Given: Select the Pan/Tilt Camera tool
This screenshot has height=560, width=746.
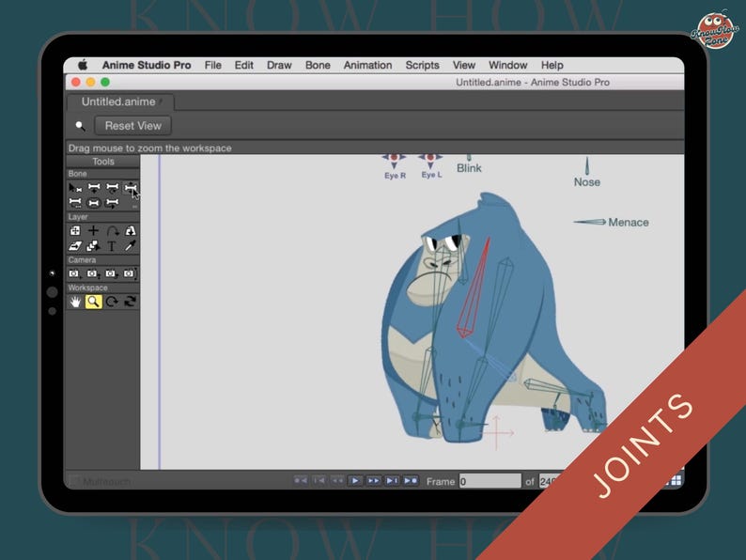Looking at the screenshot, I should (131, 273).
